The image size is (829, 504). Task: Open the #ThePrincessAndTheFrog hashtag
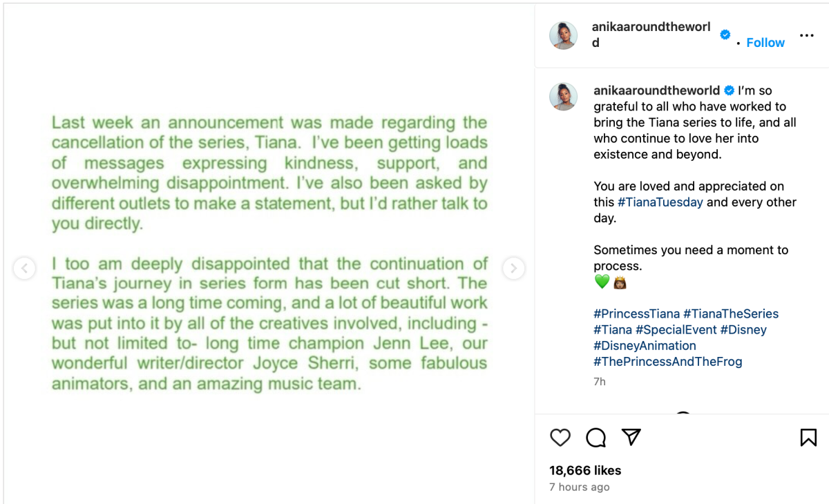[x=667, y=361]
